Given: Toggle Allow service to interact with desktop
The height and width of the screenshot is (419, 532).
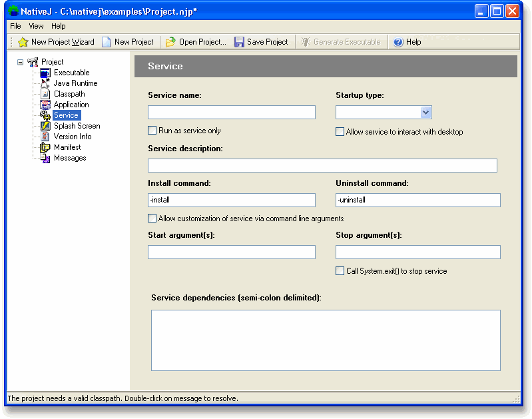Looking at the screenshot, I should pos(340,132).
